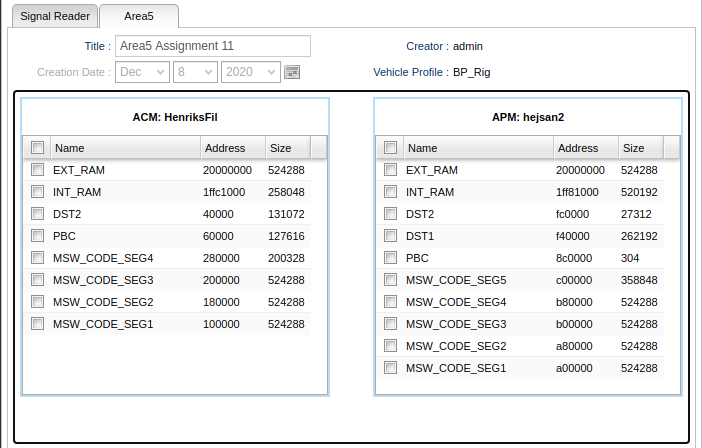Edit the Title text field
Viewport: 702px width, 448px height.
coord(212,46)
